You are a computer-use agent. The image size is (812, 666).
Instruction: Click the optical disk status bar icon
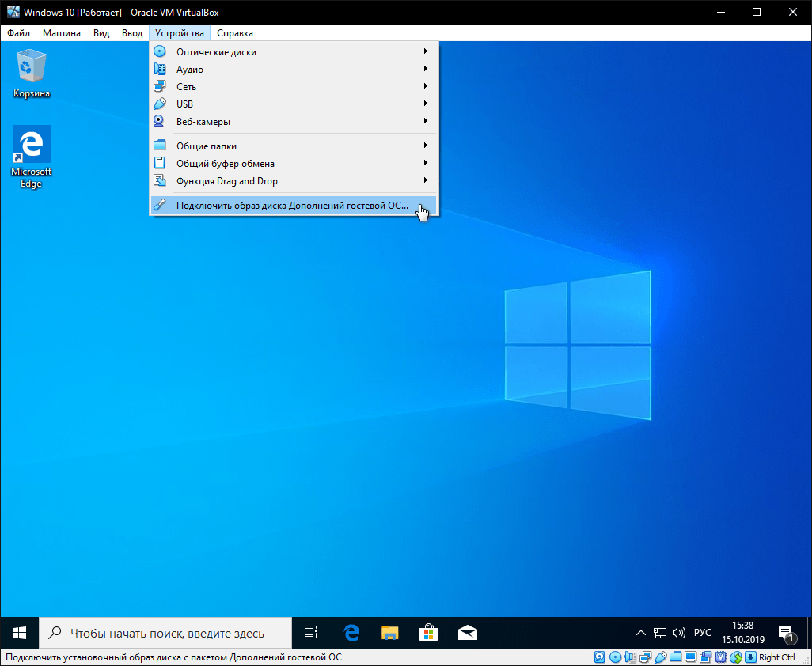click(x=615, y=657)
